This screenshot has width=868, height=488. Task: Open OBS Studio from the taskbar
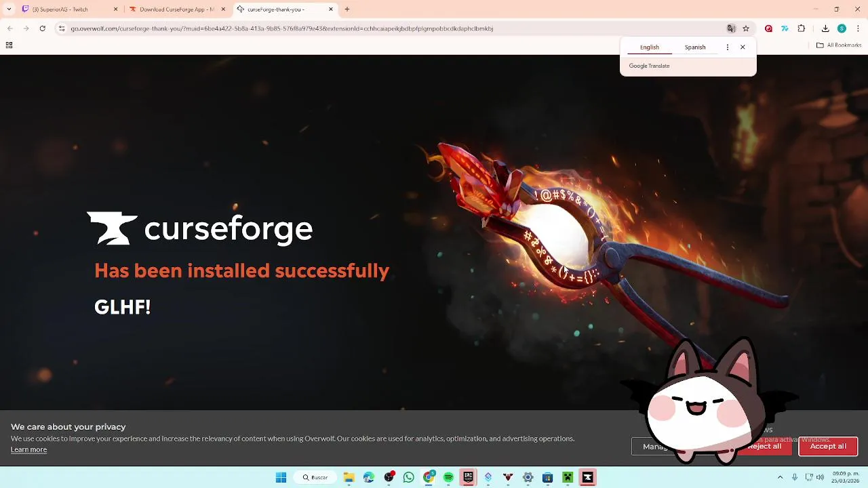[389, 478]
